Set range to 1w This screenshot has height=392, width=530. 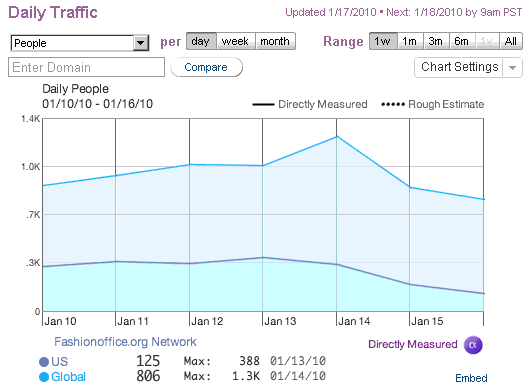(383, 41)
